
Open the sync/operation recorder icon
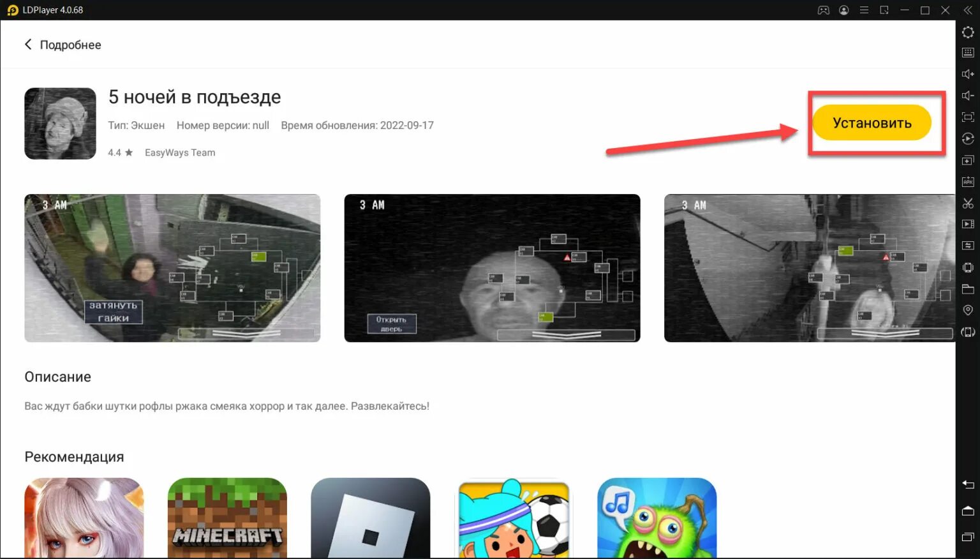pyautogui.click(x=968, y=138)
